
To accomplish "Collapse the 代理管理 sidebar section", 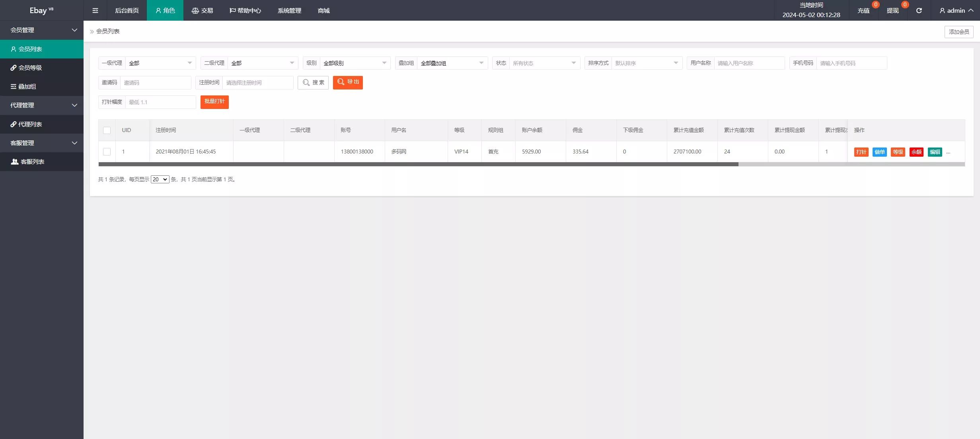I will (x=42, y=105).
